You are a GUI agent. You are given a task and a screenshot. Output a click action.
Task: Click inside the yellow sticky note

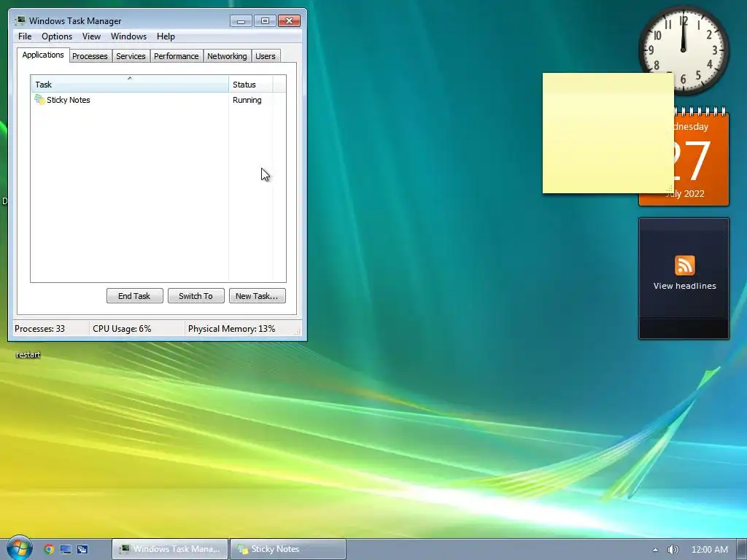[x=608, y=133]
